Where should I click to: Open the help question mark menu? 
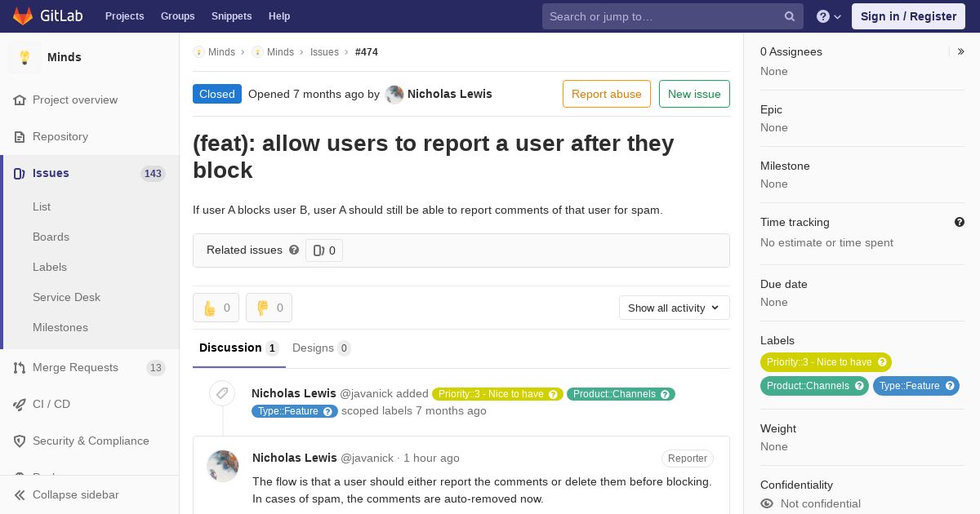click(829, 16)
